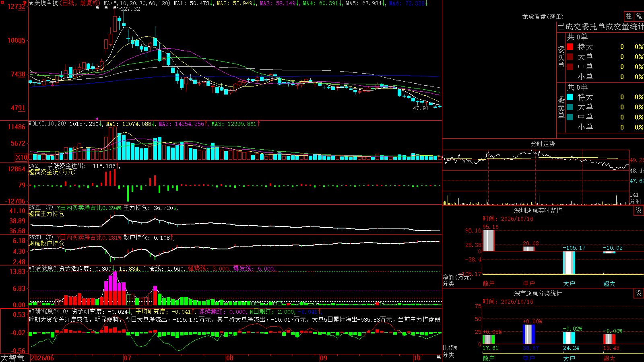Click the 已成交委托单成交量统计 heading
The image size is (644, 362).
(601, 27)
